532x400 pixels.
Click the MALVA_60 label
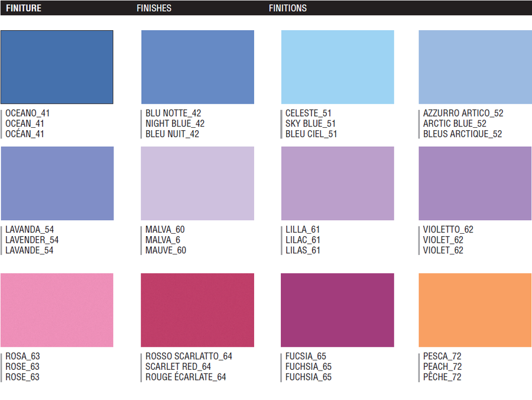point(166,230)
